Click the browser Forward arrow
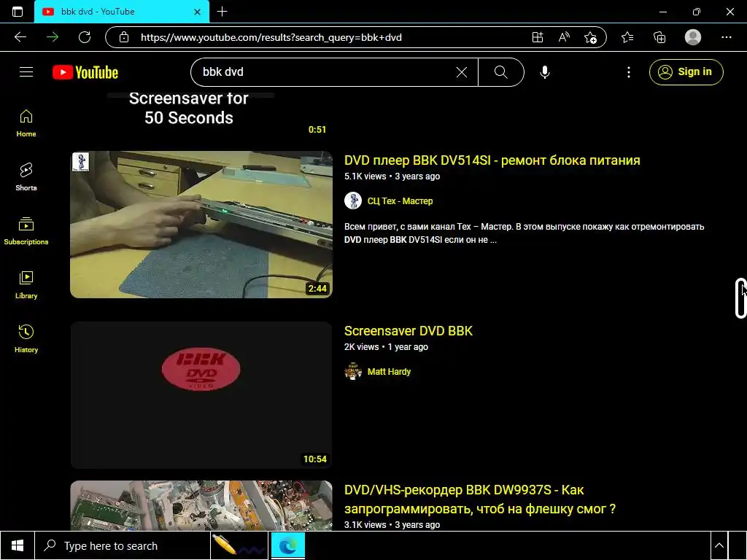The image size is (747, 560). (53, 37)
